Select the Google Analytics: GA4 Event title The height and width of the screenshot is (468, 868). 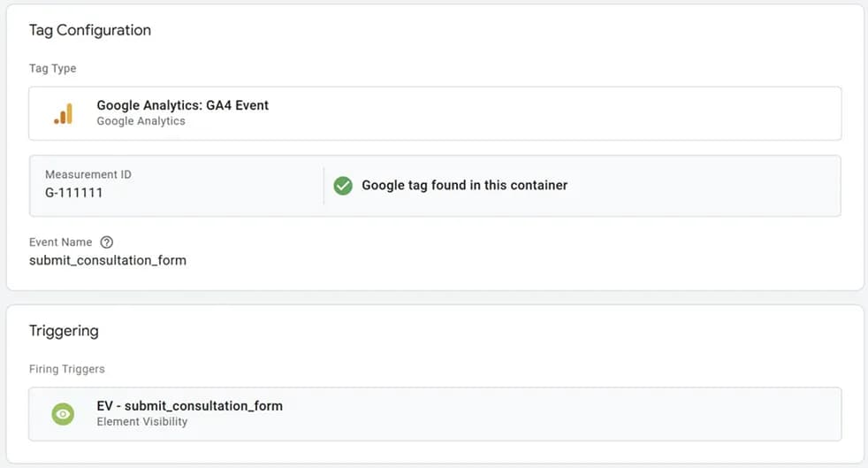[x=183, y=105]
